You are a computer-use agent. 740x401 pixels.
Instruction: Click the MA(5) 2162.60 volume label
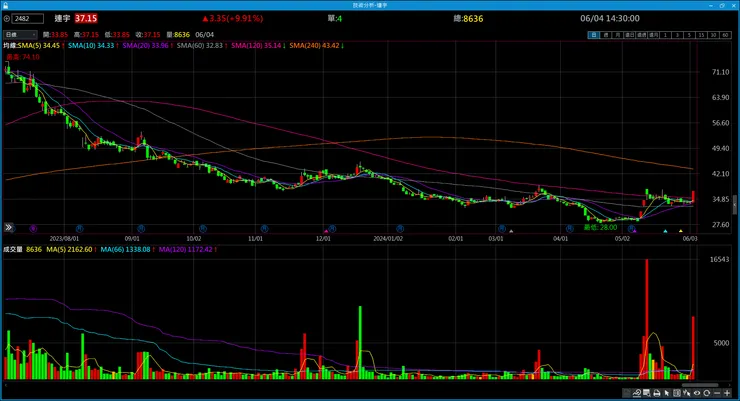coord(71,249)
